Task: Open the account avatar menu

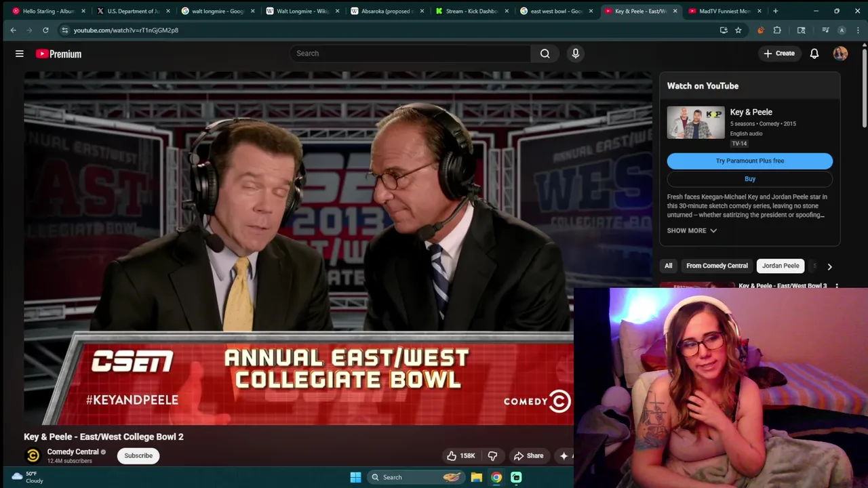Action: click(x=840, y=54)
